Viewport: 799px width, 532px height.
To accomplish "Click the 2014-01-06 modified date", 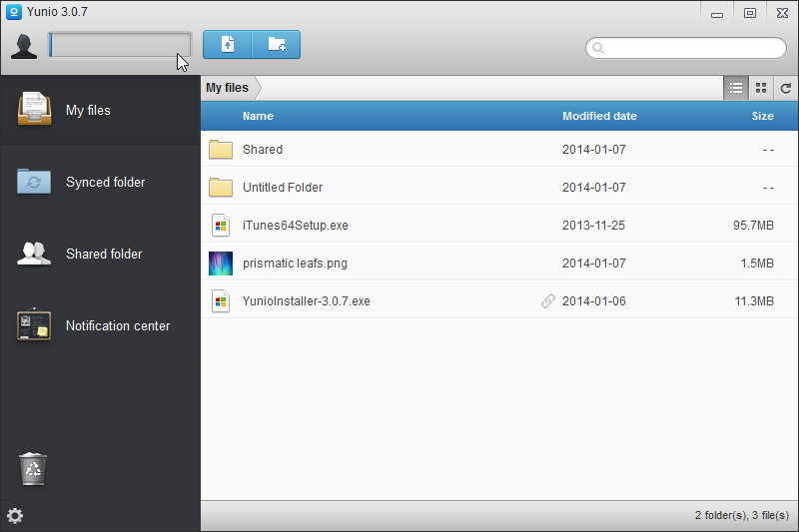I will [x=594, y=300].
